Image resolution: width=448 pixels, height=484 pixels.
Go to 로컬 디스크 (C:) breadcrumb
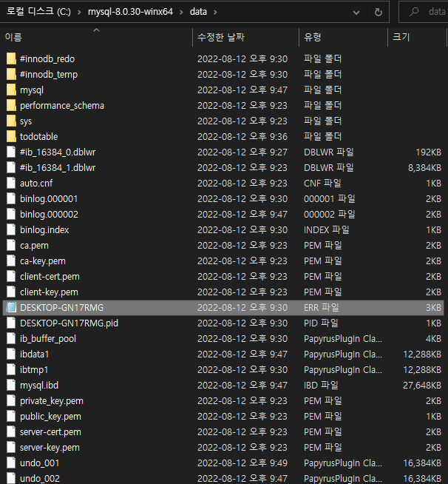click(x=38, y=12)
